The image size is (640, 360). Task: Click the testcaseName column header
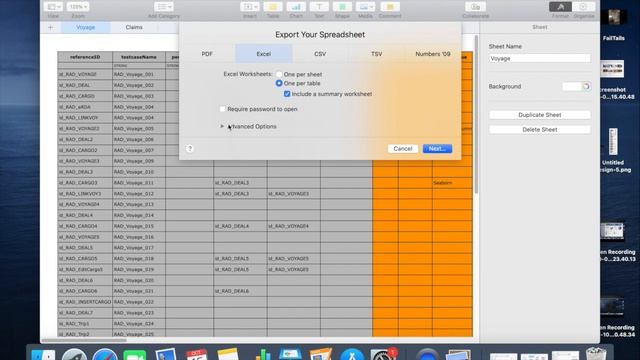click(x=139, y=57)
